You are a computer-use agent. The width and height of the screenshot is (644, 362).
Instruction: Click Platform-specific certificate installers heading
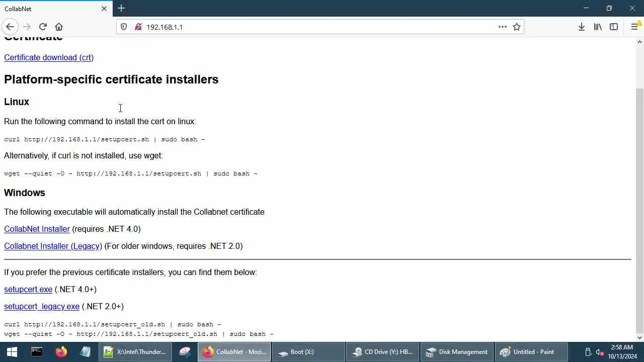[x=111, y=79]
